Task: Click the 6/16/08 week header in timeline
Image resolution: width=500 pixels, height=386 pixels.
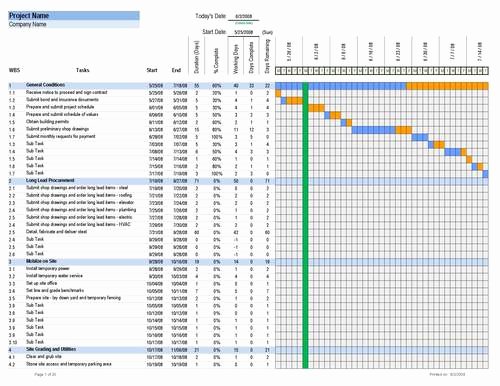Action: 371,52
